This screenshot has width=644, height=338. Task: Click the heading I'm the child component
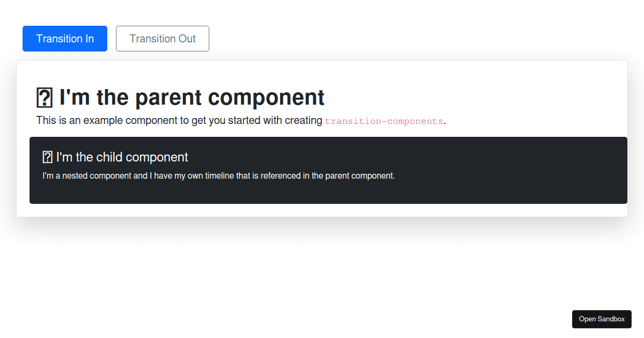point(121,157)
